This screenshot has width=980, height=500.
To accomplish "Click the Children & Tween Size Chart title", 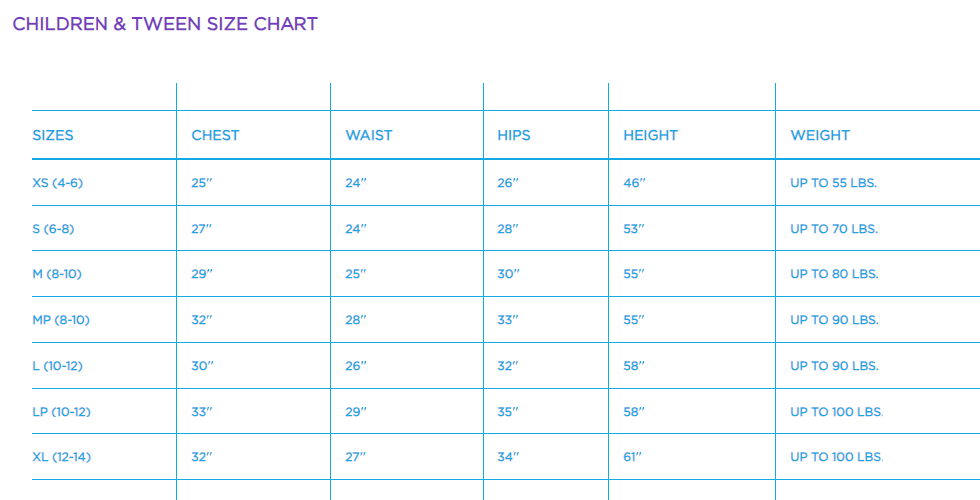I will [x=165, y=24].
